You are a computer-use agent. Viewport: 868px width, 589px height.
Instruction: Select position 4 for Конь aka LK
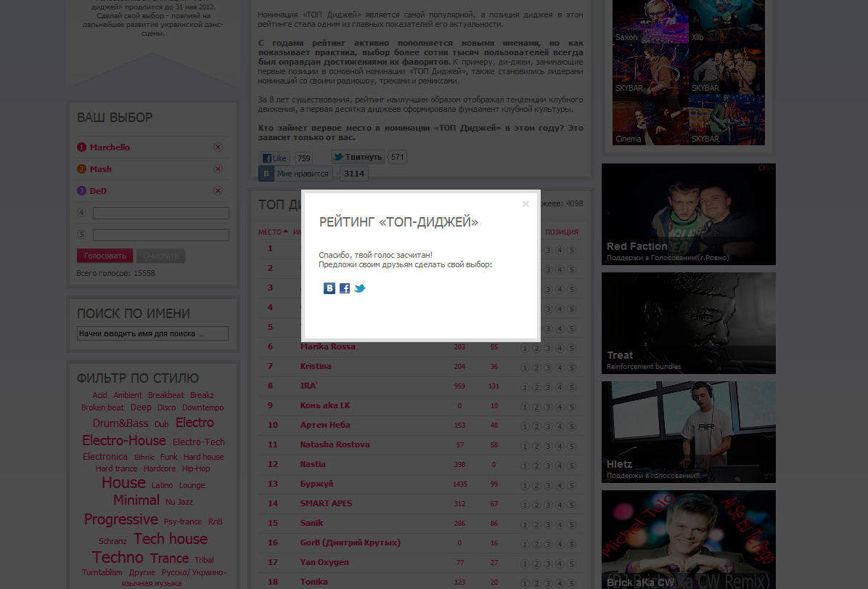click(x=560, y=407)
